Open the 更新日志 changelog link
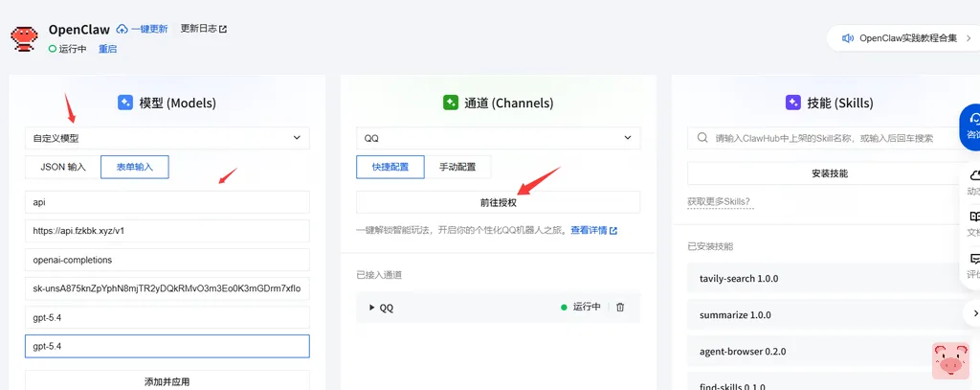 204,29
